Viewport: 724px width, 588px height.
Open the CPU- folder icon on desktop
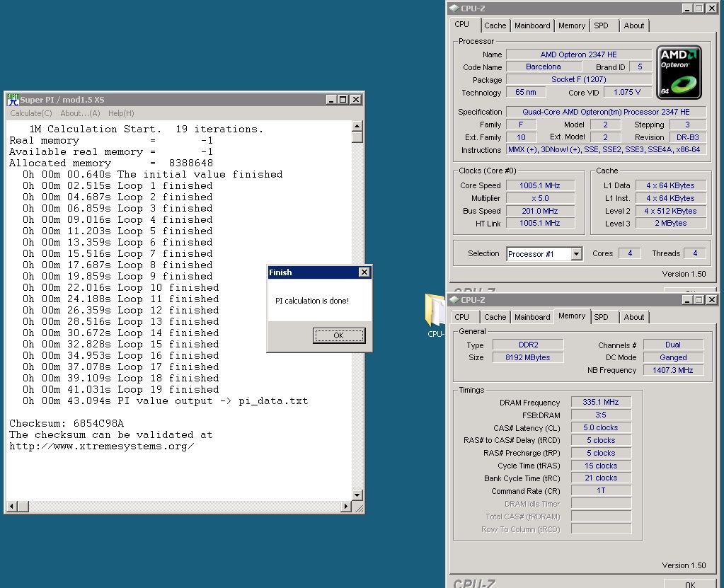click(435, 316)
